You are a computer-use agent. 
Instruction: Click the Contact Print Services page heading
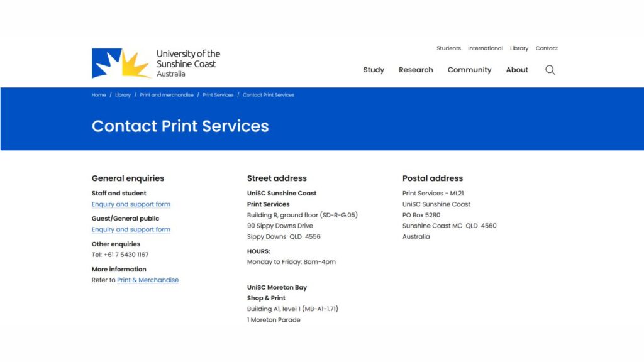pos(180,126)
